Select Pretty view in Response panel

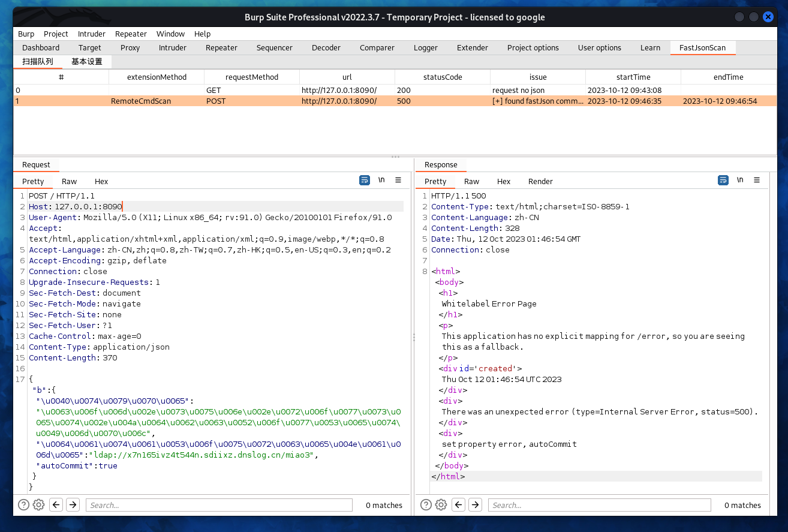(x=435, y=181)
